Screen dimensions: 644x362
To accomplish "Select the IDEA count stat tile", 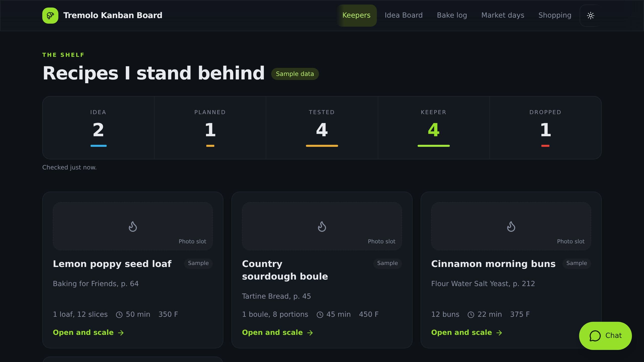I will (x=98, y=128).
